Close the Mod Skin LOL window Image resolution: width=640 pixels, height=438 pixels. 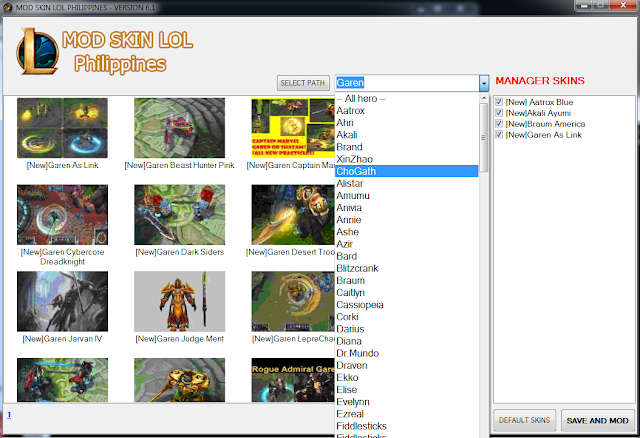point(623,5)
